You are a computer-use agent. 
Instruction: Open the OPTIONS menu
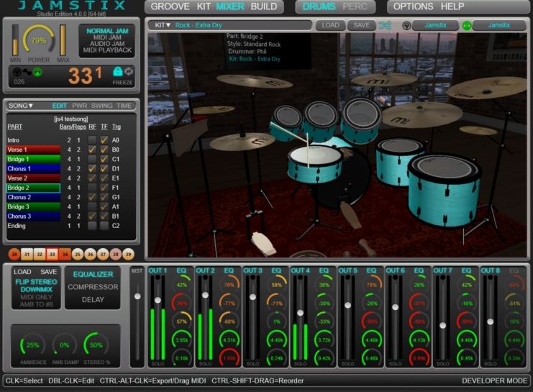point(413,6)
